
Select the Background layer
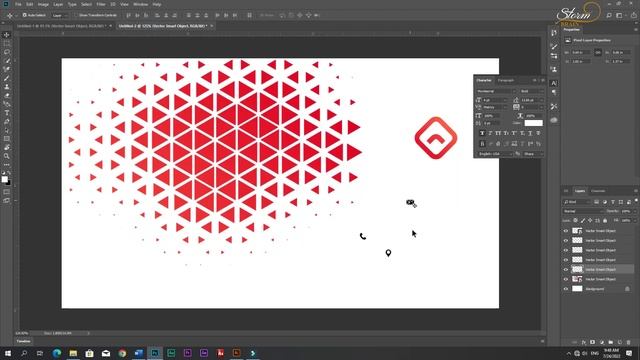(598, 289)
